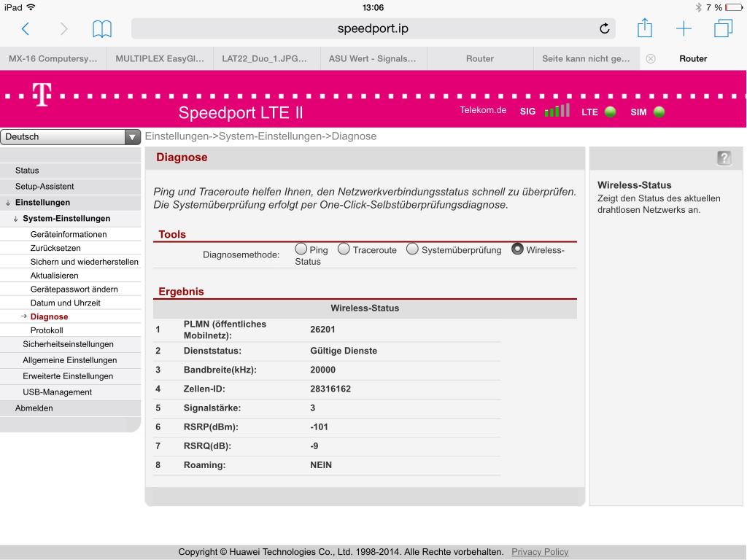
Task: Click the PLMN value 26201
Action: pos(322,330)
